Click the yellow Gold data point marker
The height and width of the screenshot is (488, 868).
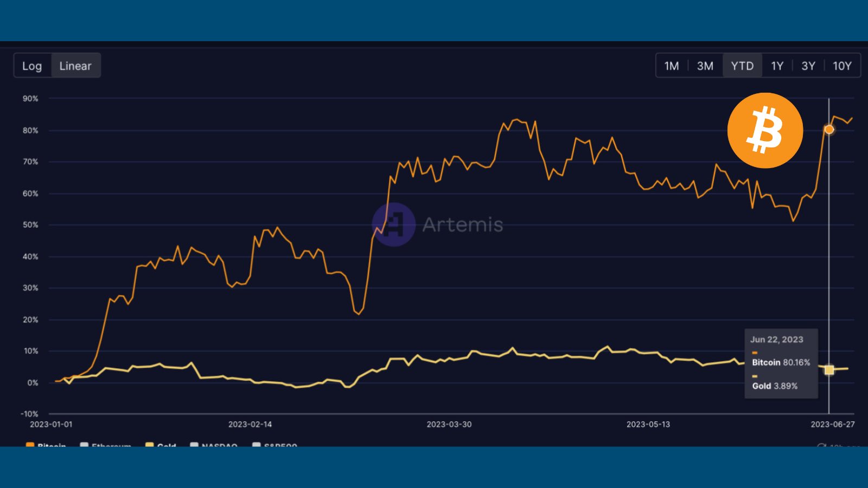coord(829,370)
